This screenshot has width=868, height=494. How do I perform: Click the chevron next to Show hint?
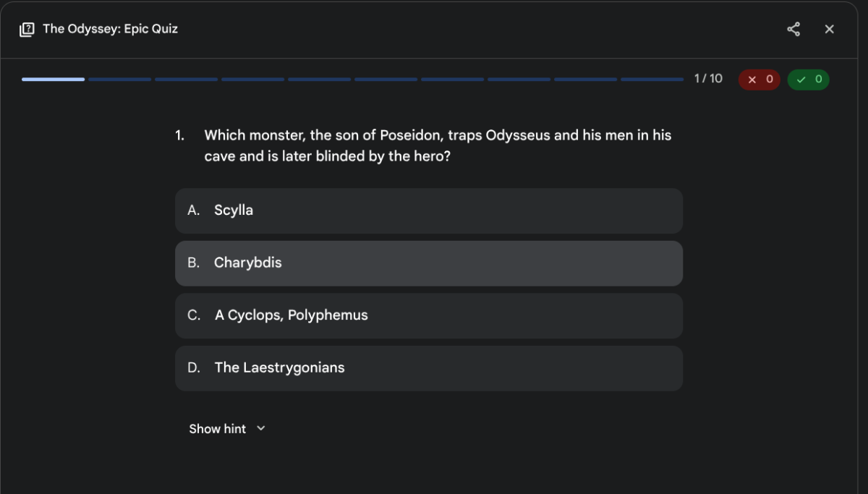pyautogui.click(x=261, y=428)
